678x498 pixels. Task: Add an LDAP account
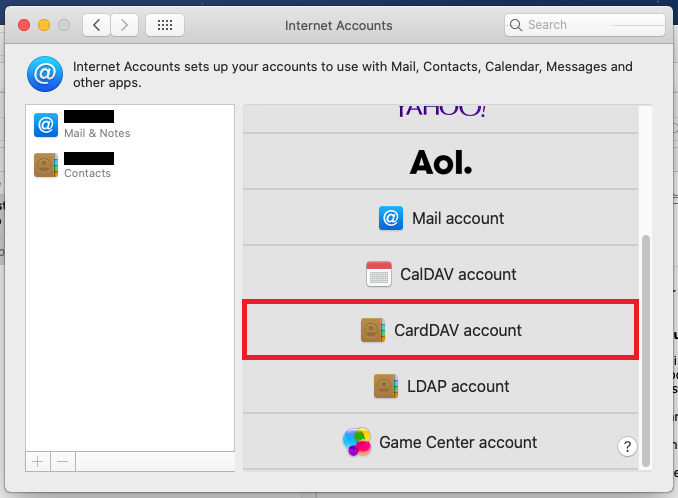point(441,386)
